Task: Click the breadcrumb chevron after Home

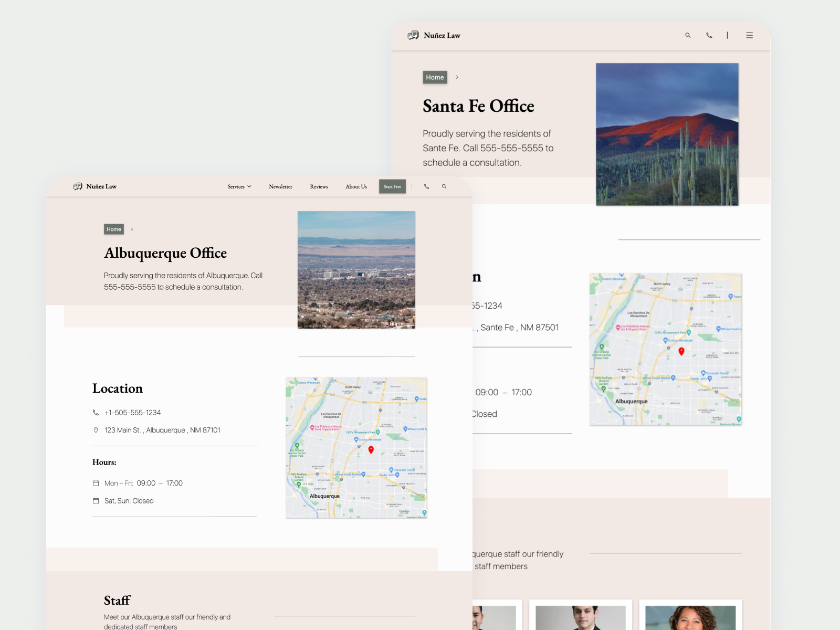Action: [132, 229]
